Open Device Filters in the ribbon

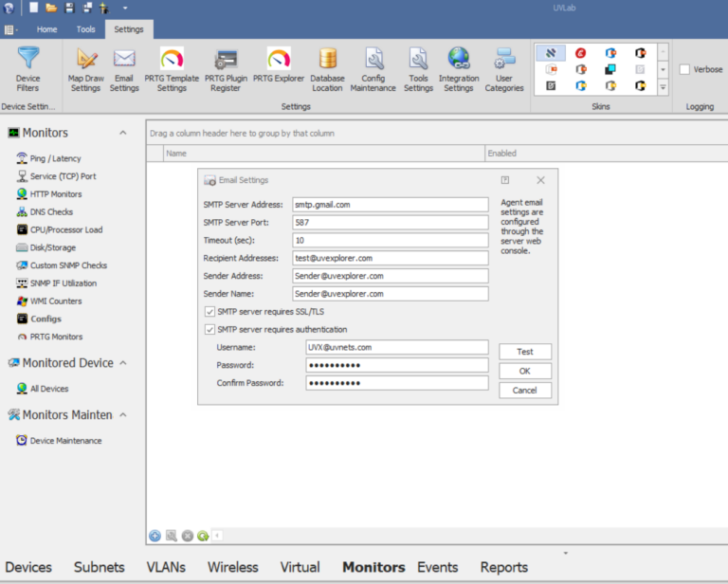tap(27, 69)
